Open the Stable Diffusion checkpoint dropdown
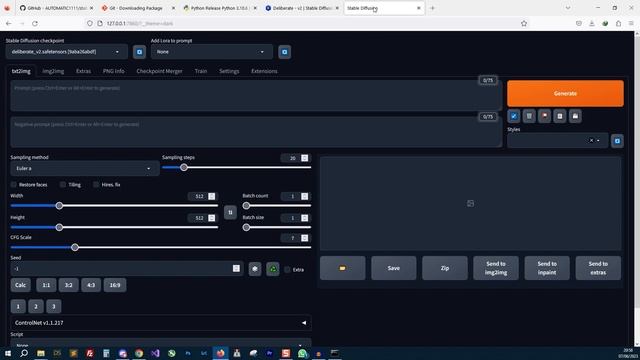 [x=67, y=52]
